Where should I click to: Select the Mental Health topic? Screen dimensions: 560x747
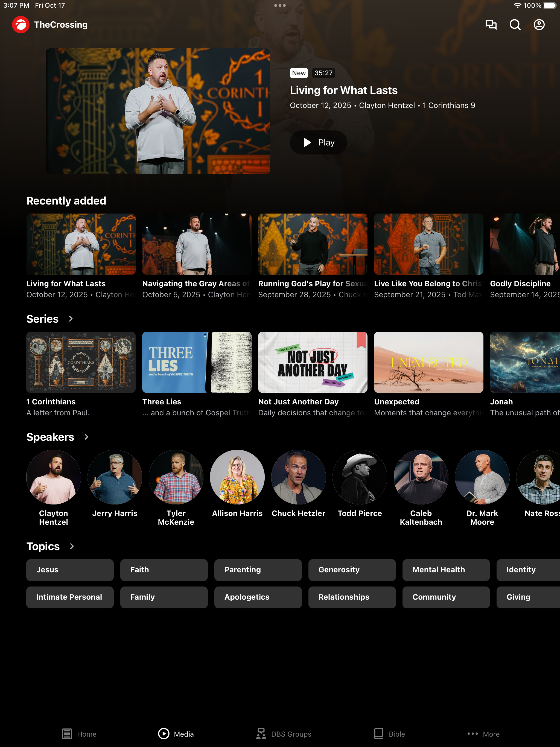(446, 570)
